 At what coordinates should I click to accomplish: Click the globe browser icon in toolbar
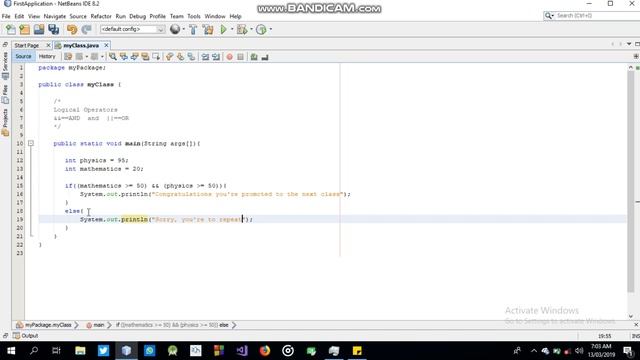pos(175,29)
